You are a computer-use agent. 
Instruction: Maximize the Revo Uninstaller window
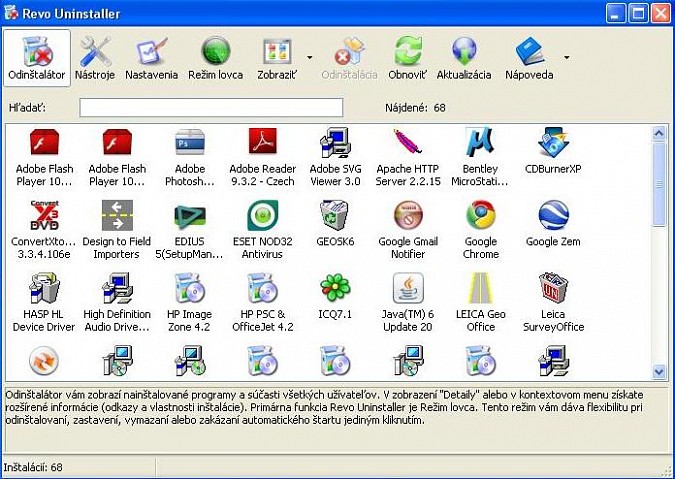point(638,13)
